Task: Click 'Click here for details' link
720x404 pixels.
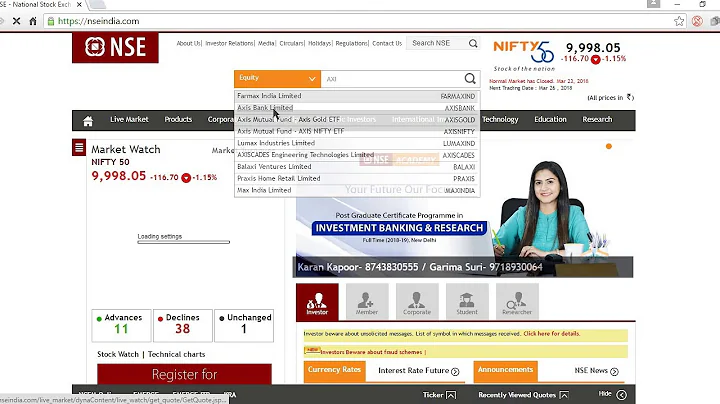Action: (551, 334)
